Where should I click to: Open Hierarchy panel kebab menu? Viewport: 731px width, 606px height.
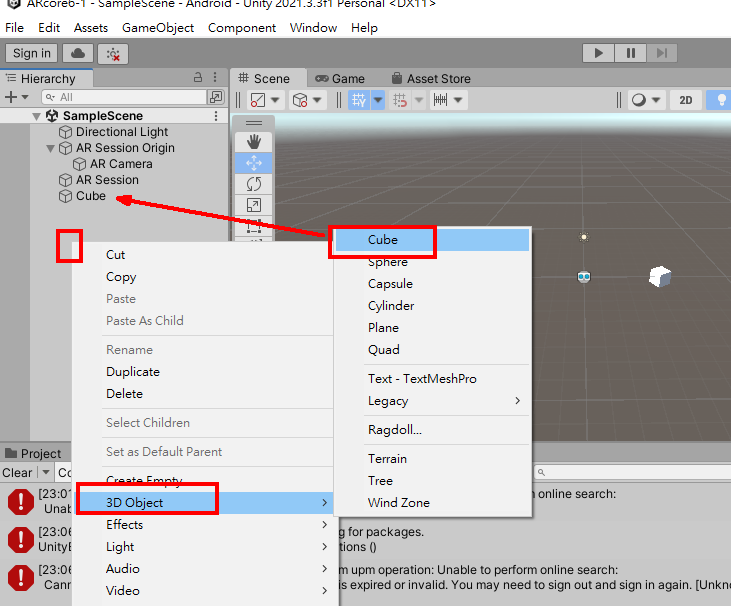pos(215,77)
